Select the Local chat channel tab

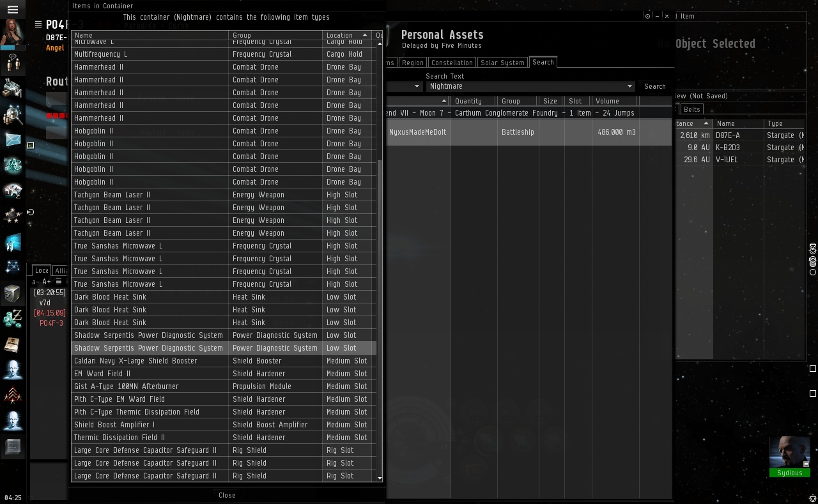point(42,270)
